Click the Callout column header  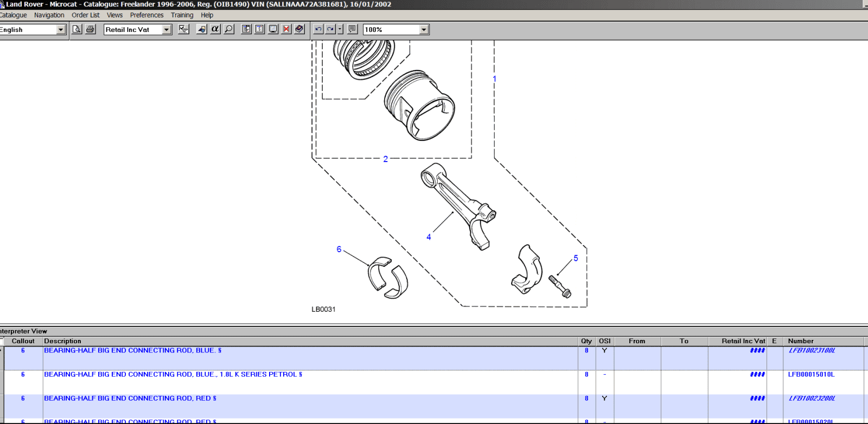pos(23,341)
